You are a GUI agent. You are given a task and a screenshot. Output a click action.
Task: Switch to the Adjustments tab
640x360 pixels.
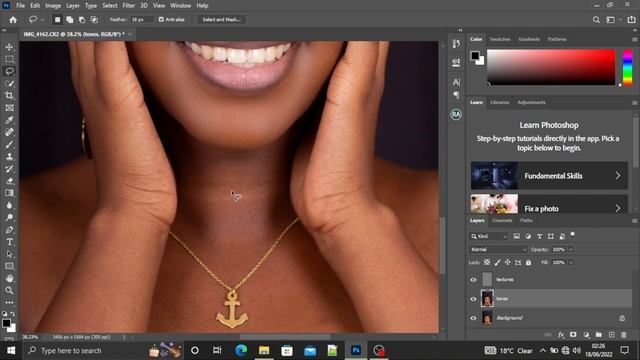[531, 102]
